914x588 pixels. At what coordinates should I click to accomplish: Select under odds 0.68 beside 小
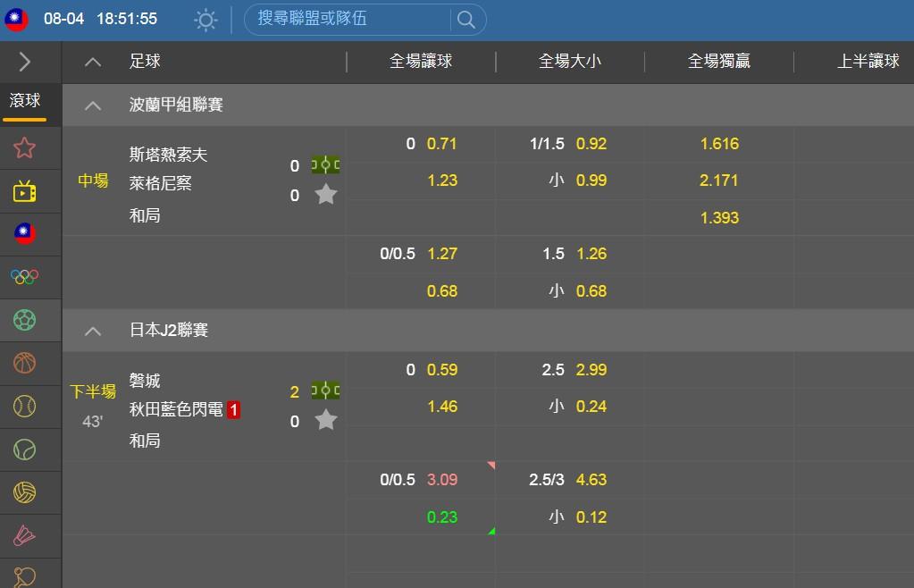tap(591, 291)
